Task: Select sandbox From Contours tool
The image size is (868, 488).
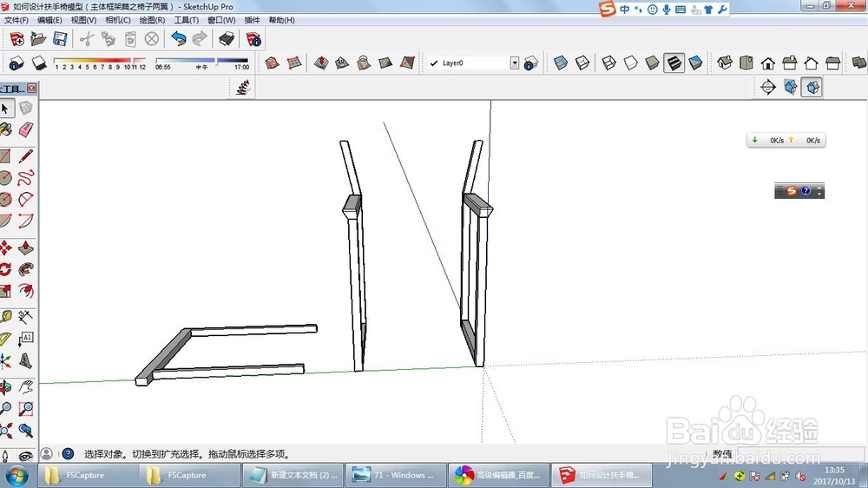Action: [x=272, y=63]
